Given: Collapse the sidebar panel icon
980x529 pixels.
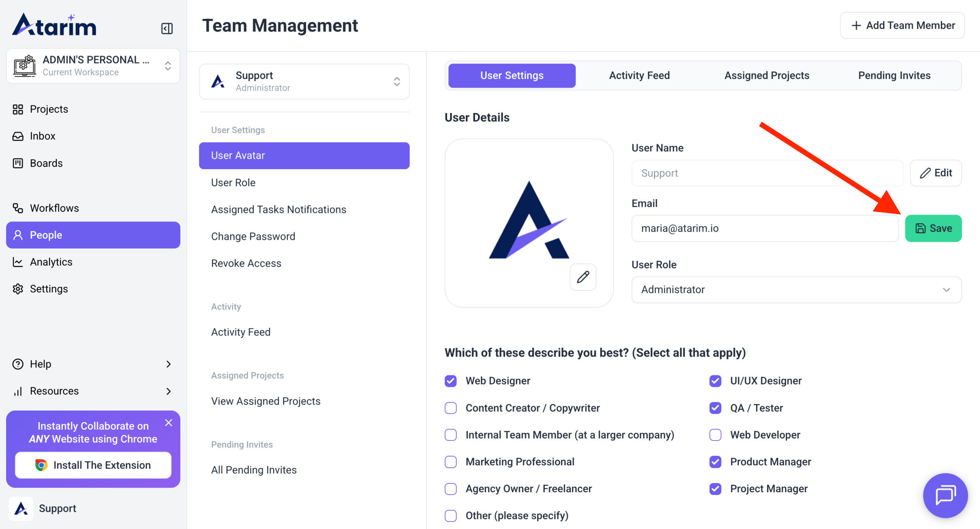Looking at the screenshot, I should (x=167, y=28).
